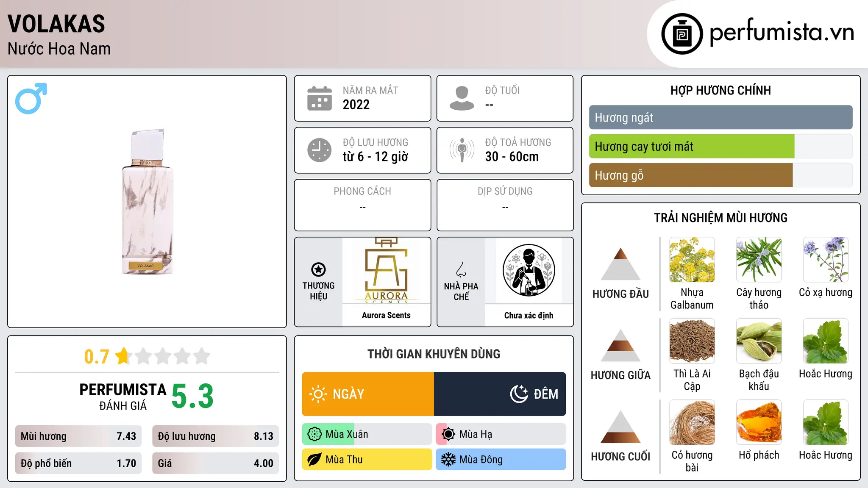Click the Volakas perfume bottle photo
The image size is (868, 488).
pyautogui.click(x=147, y=202)
